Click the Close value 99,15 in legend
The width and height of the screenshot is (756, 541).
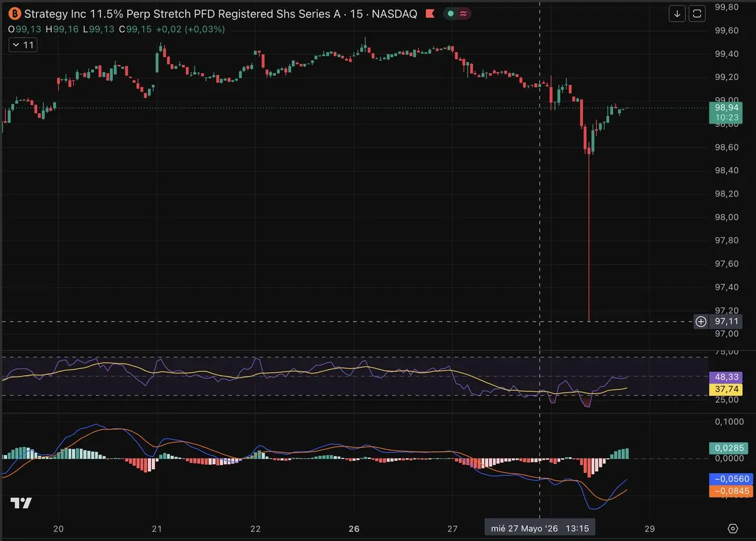click(138, 29)
